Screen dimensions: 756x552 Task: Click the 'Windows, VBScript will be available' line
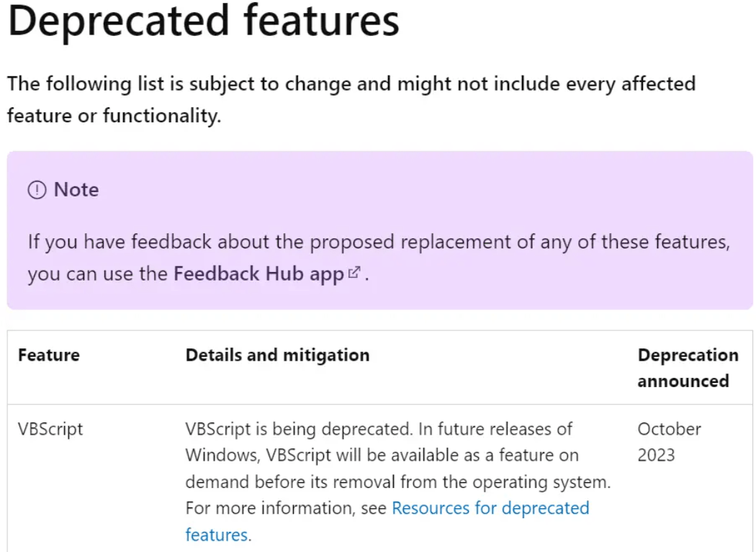tap(382, 456)
